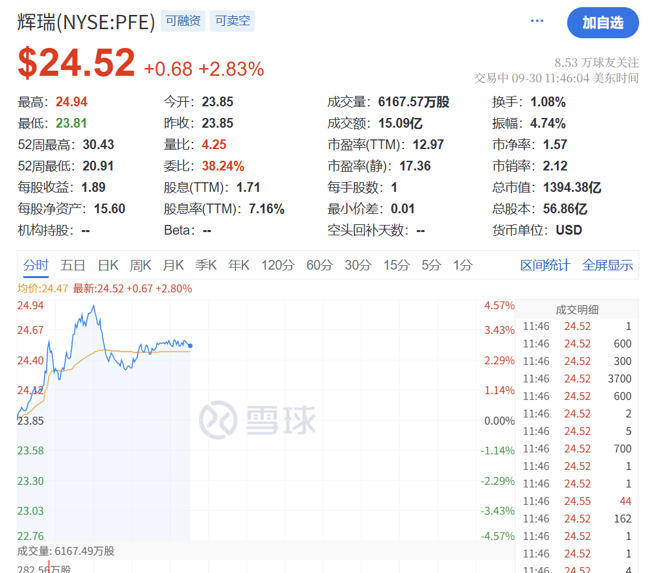Screen dimensions: 667x573
Task: Choose the 120分 interval tab
Action: point(277,265)
